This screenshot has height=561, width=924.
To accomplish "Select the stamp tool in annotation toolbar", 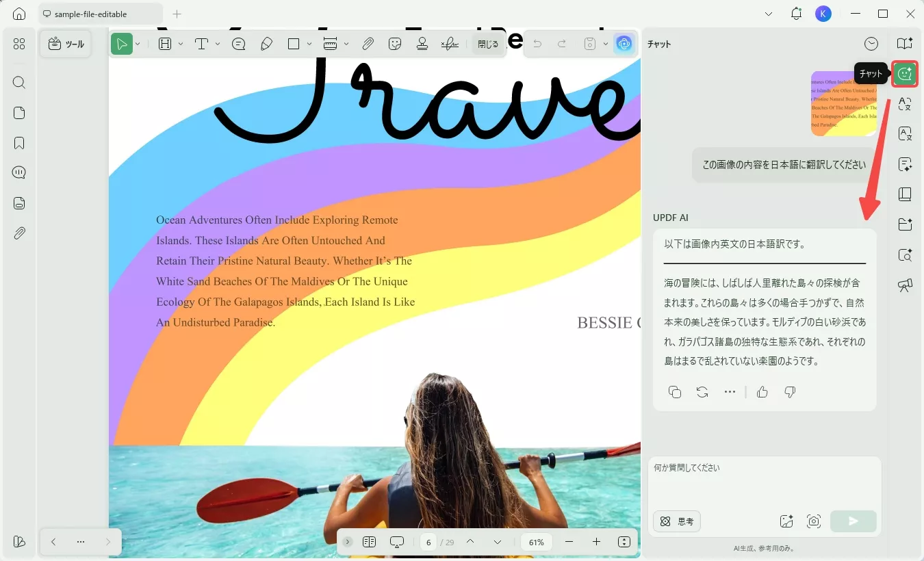I will (x=422, y=44).
